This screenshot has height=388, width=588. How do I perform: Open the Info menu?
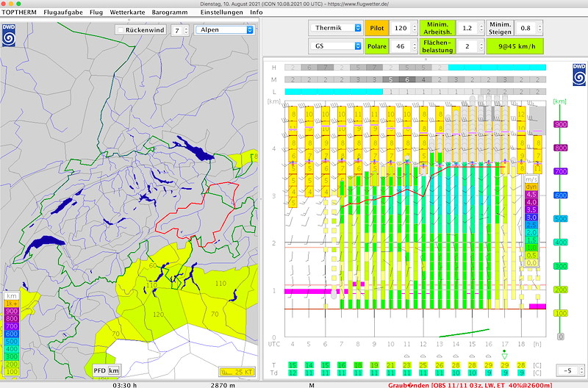(256, 12)
